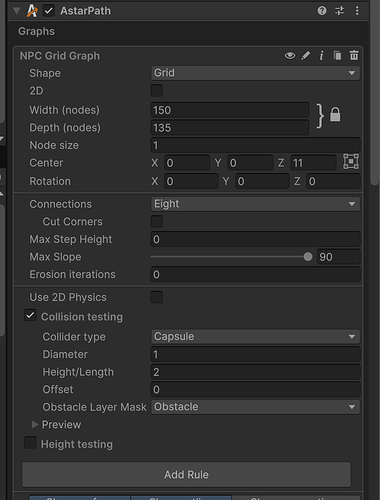Uncheck Collision testing checkbox

[x=30, y=315]
